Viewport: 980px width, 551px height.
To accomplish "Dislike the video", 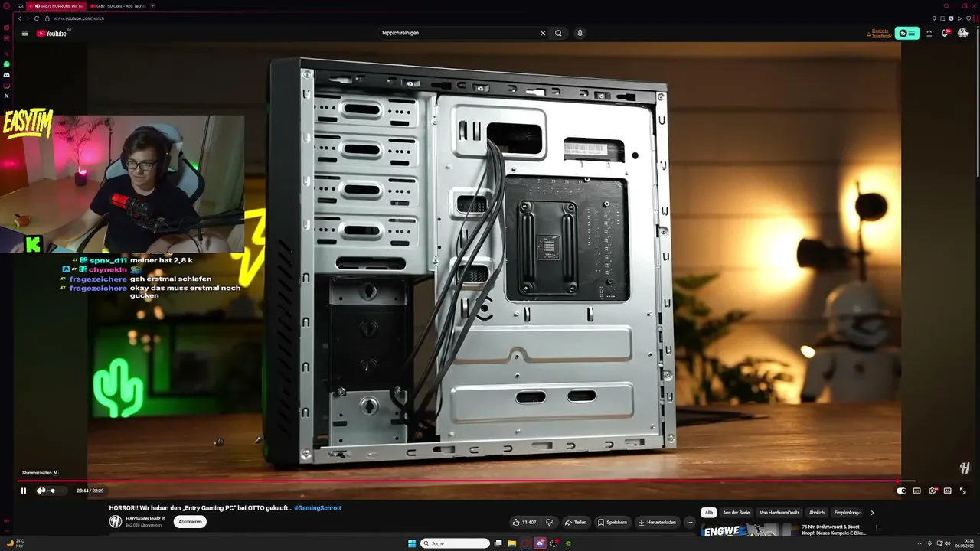I will pos(549,522).
